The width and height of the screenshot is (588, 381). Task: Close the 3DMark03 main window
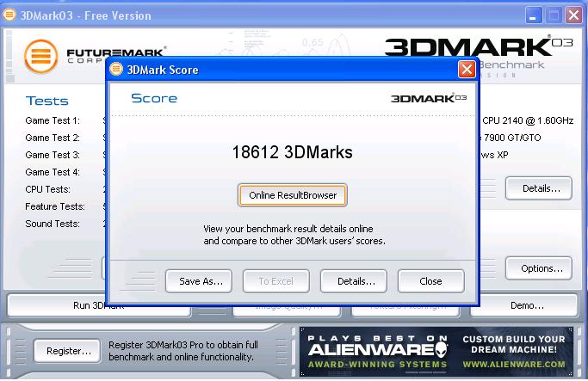[573, 15]
